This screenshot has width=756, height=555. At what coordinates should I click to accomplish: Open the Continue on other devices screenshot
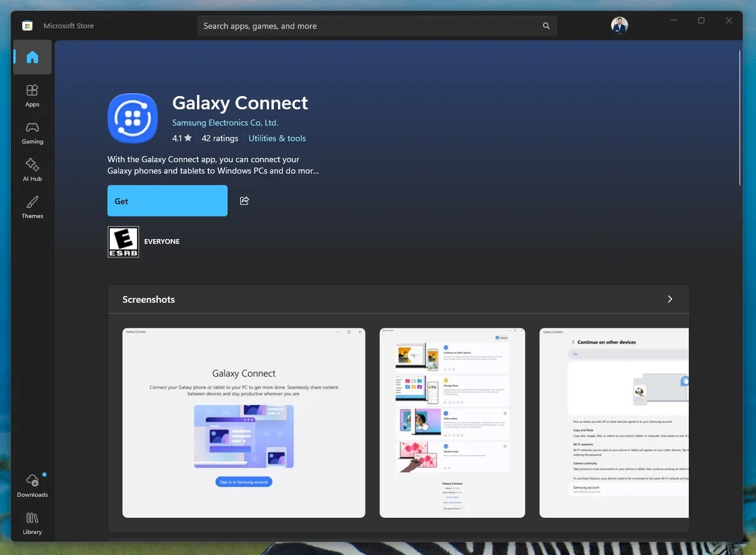614,423
